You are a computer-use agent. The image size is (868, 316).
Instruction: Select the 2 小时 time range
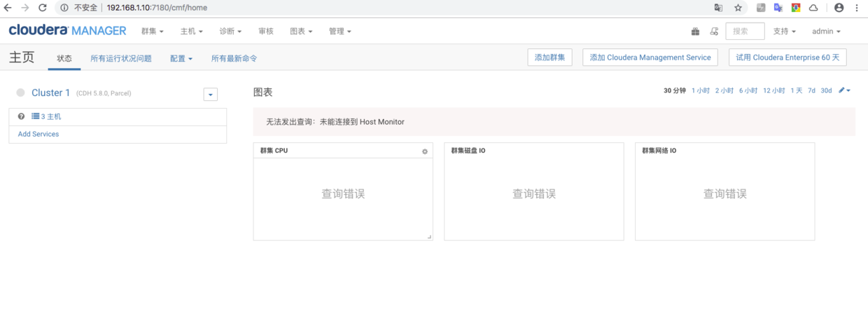pyautogui.click(x=724, y=91)
